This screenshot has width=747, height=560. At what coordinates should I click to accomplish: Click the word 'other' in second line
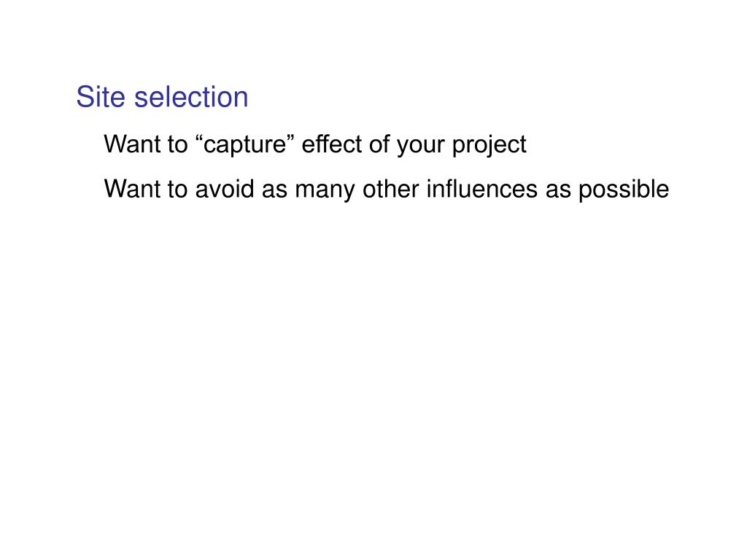390,189
